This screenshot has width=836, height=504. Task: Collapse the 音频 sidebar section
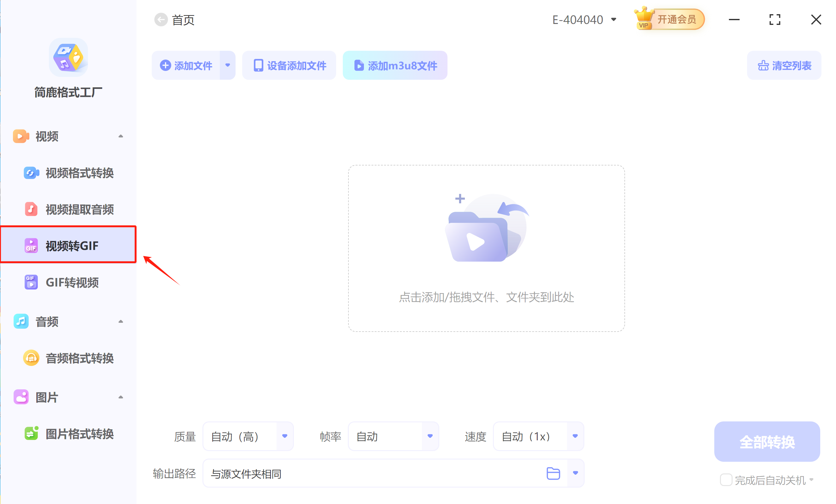(120, 321)
